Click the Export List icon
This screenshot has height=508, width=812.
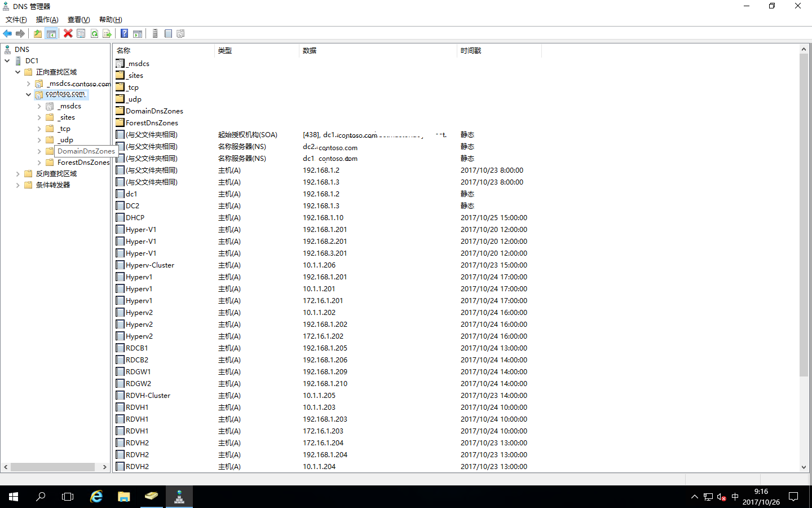(x=107, y=34)
